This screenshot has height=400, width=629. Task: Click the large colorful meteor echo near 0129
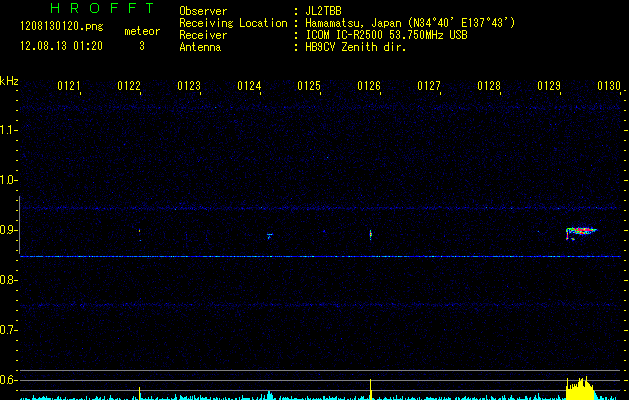[x=581, y=231]
